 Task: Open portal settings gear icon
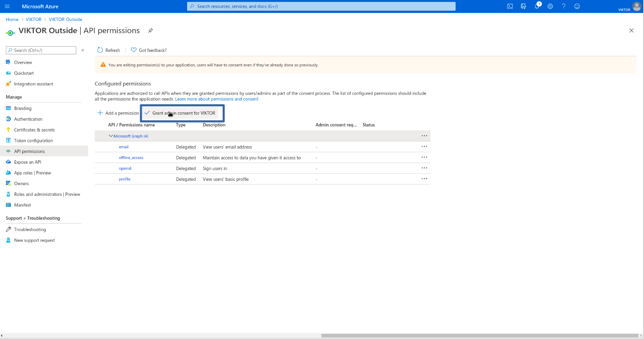(x=550, y=6)
